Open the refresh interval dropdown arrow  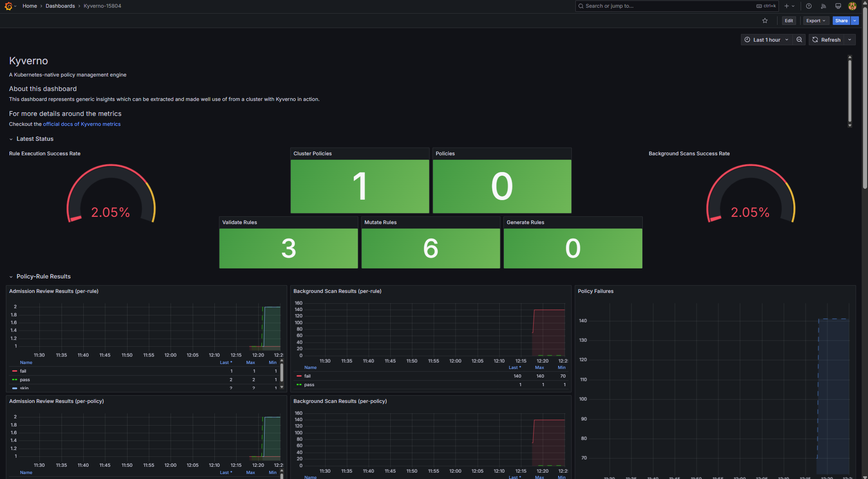coord(849,40)
